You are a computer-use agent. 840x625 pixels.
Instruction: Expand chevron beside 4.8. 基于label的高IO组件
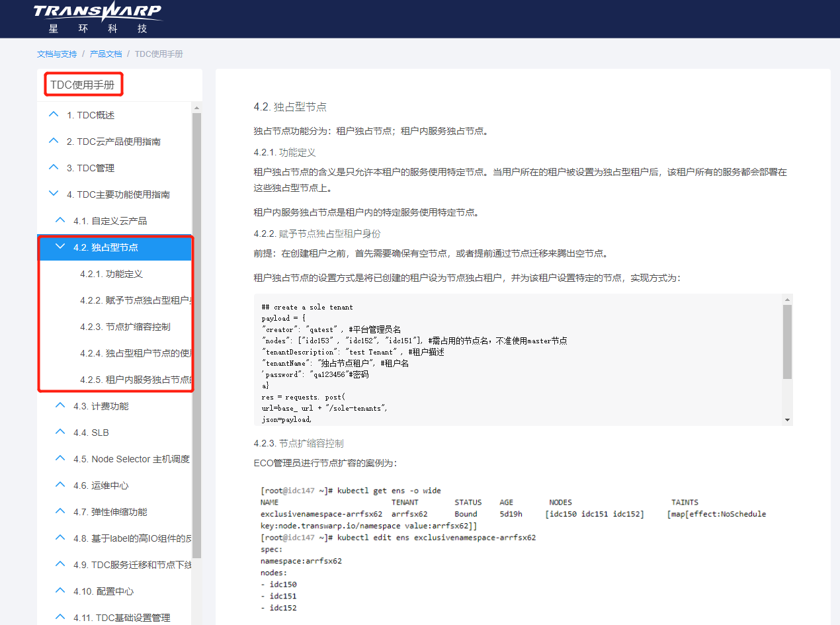coord(60,538)
